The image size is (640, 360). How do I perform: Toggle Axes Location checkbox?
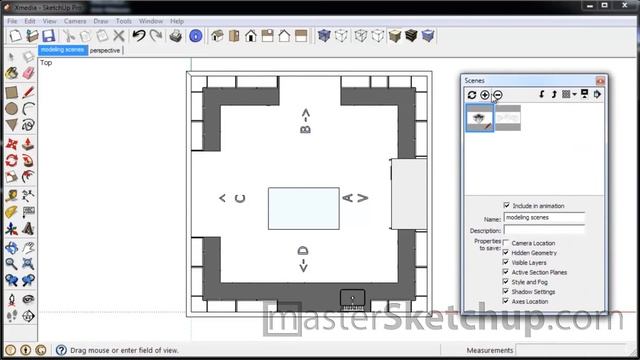click(x=506, y=301)
